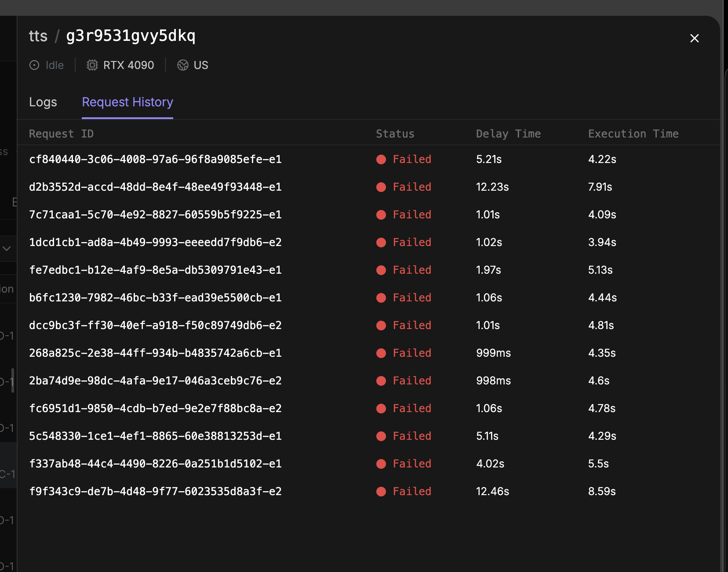This screenshot has width=728, height=572.
Task: Open request ID 7c71caa1-5c70-4e92-8827-60559b5f9225-e1
Action: [155, 215]
